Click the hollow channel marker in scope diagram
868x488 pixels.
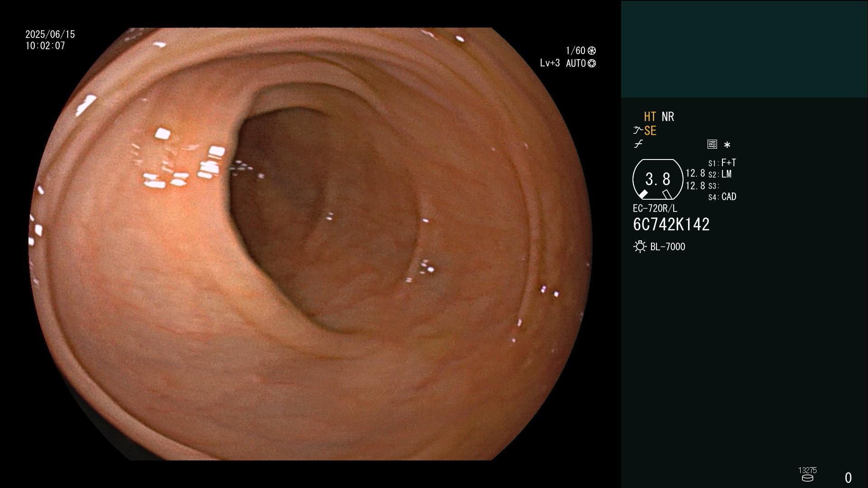(667, 194)
